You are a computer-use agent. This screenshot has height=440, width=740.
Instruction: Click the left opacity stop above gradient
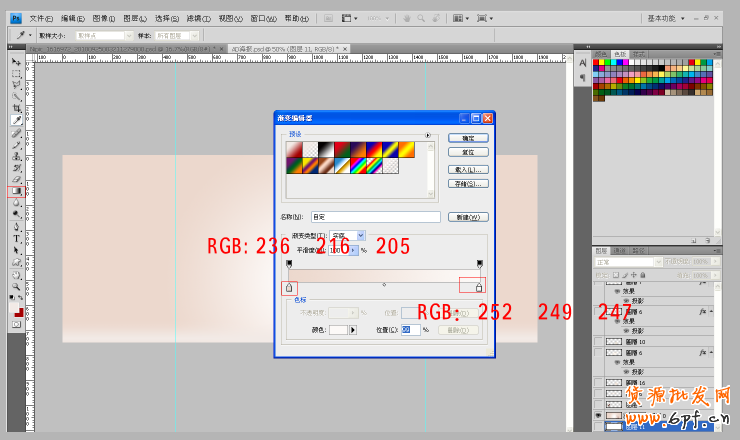pyautogui.click(x=289, y=265)
